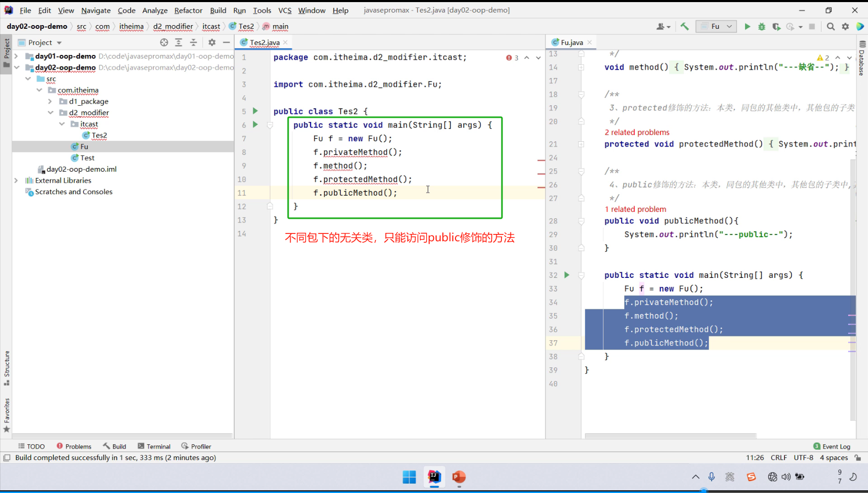
Task: Change file encoding UTF-8 in status bar
Action: point(804,457)
